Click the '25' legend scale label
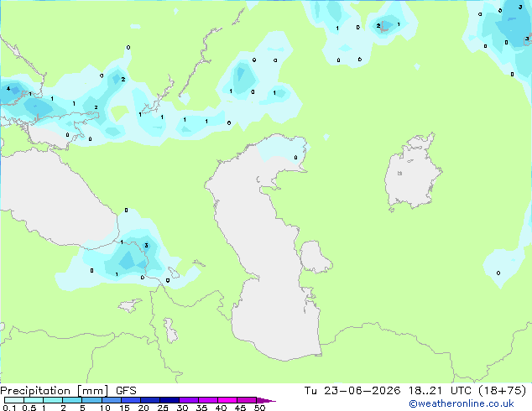This screenshot has height=411, width=532. tap(163, 408)
